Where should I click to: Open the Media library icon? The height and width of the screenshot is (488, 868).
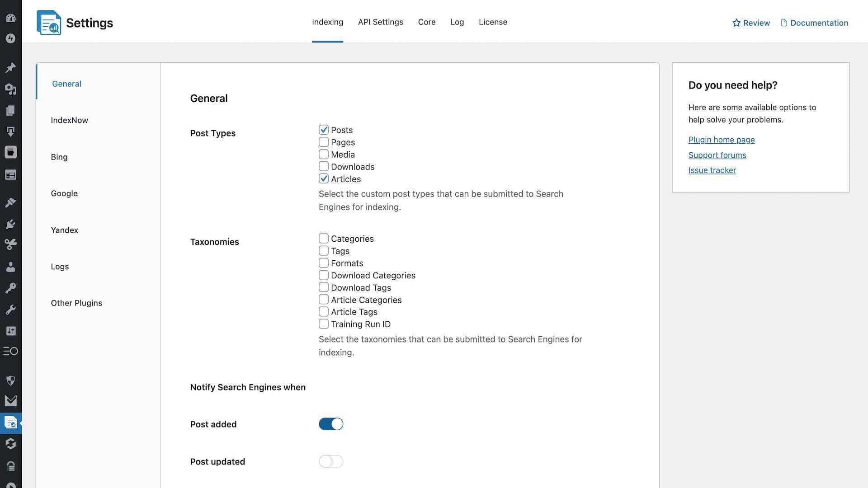click(10, 89)
